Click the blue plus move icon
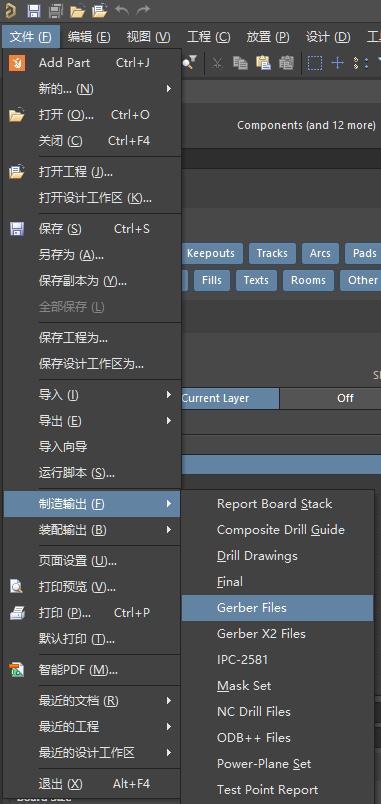The width and height of the screenshot is (381, 804). pyautogui.click(x=337, y=63)
